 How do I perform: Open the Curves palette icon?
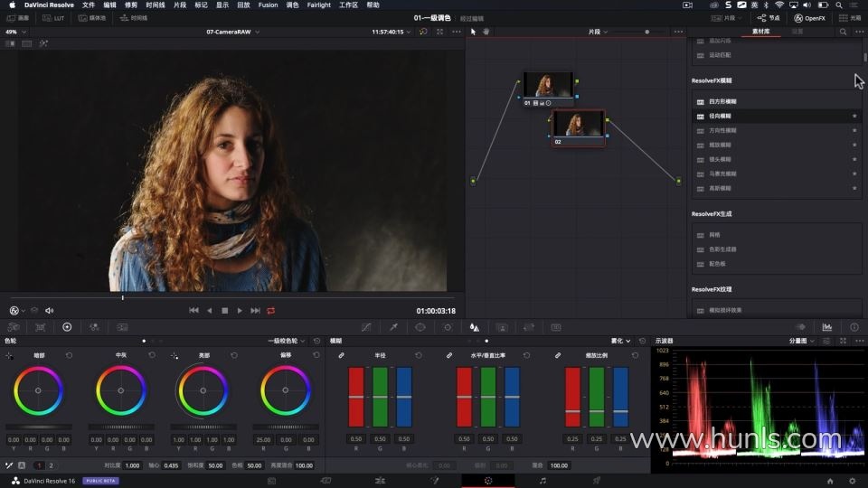(x=366, y=327)
